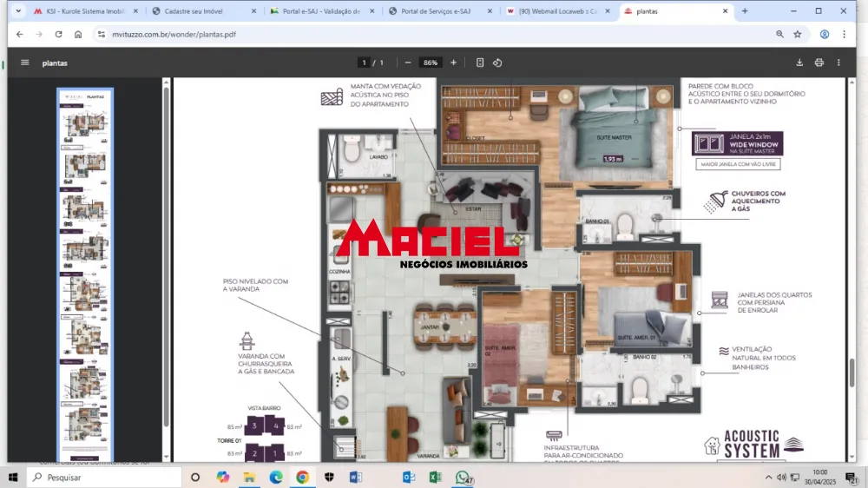Close the Webmail Locaweb tab
The height and width of the screenshot is (488, 868).
608,11
